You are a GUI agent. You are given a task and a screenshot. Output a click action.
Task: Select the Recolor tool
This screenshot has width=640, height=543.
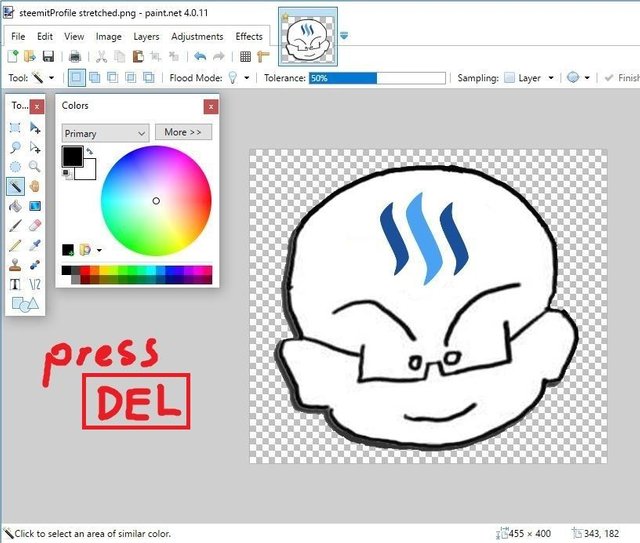35,265
